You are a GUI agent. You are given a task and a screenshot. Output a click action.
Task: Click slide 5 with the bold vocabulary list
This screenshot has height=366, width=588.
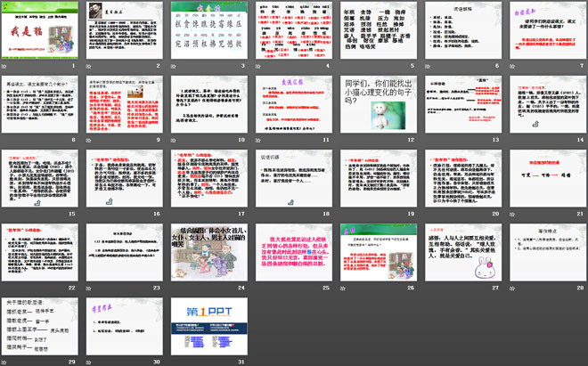pos(375,32)
